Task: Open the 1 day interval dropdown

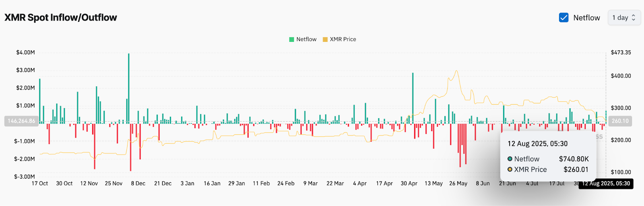Action: point(624,18)
